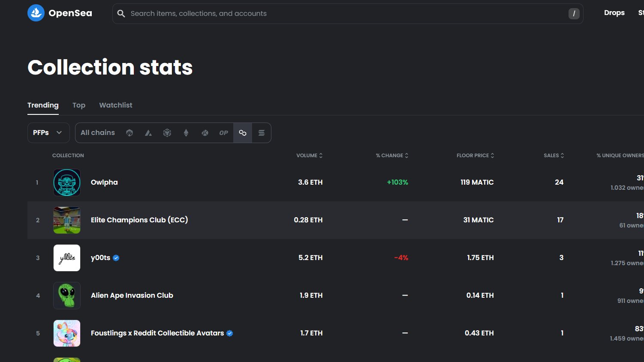Click Elite Champions Club floor 31 MATIC
This screenshot has height=362, width=644.
(x=478, y=220)
